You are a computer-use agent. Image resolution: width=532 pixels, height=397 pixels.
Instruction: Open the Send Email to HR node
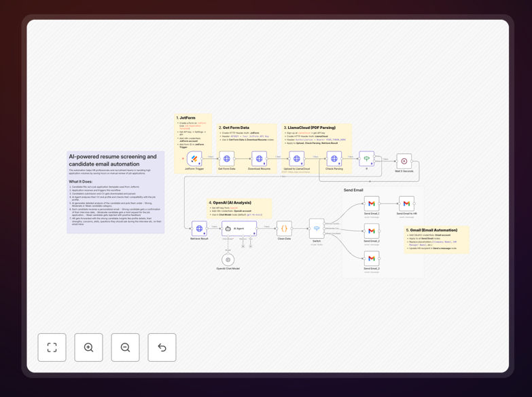pyautogui.click(x=406, y=204)
